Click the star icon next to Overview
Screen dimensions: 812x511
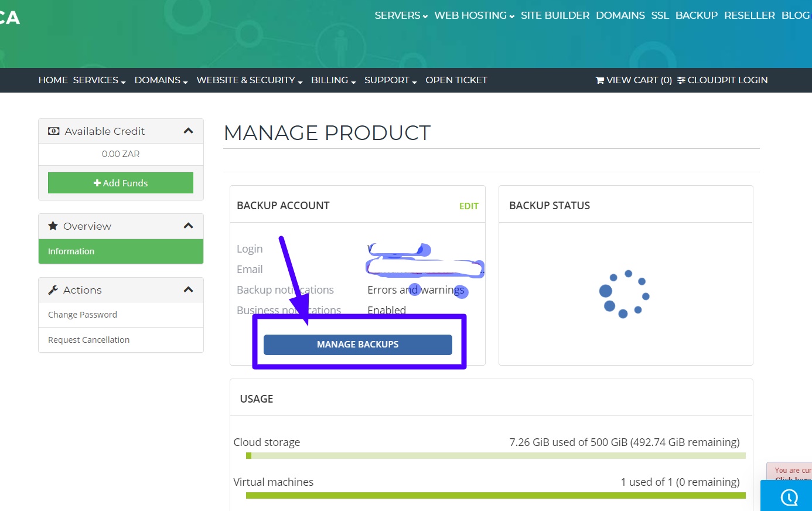pos(53,226)
